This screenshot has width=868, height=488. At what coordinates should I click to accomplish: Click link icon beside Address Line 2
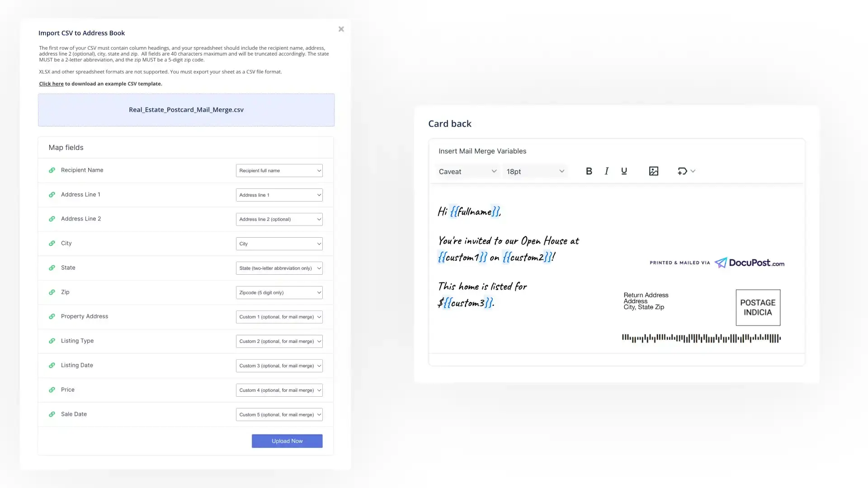click(x=52, y=219)
